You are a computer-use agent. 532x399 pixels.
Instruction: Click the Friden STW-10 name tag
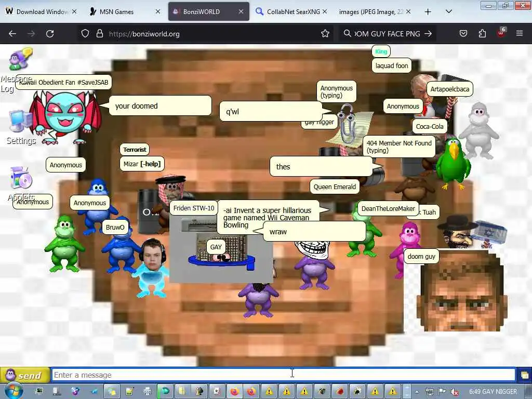click(x=194, y=208)
